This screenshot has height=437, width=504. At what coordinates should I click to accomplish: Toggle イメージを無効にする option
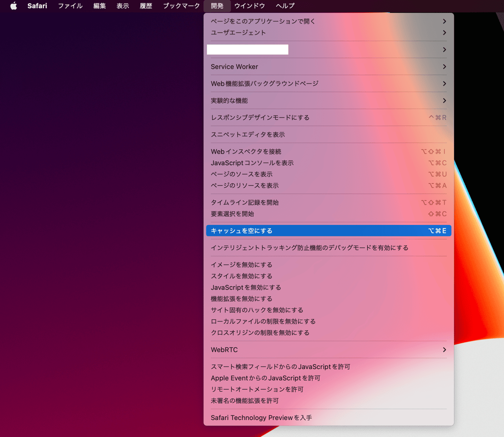242,265
